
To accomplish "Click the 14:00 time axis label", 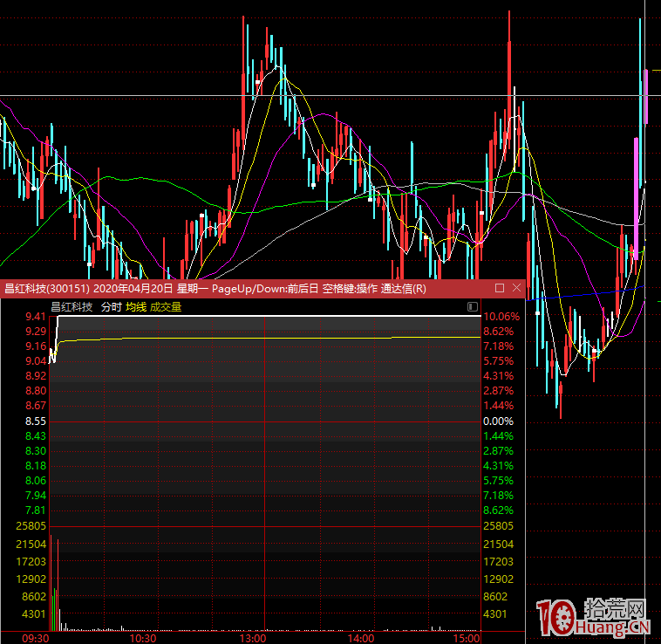I will coord(361,638).
